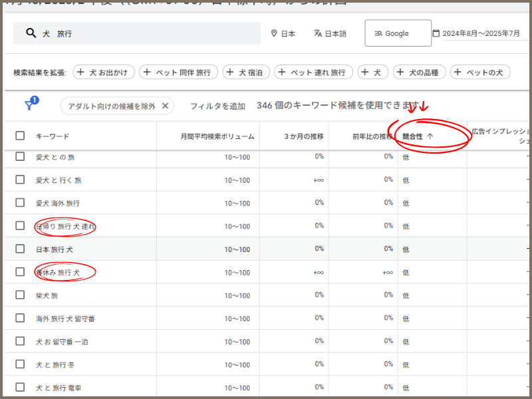Open the filter funnel icon
Viewport: 532px width, 399px height.
[29, 105]
